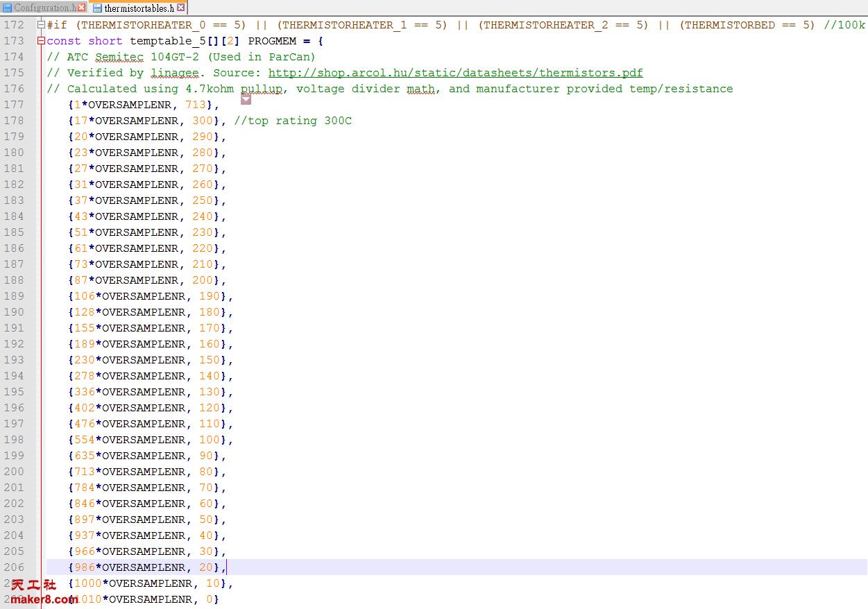Viewport: 868px width, 609px height.
Task: Switch to the Configuration.h tab
Action: click(44, 8)
